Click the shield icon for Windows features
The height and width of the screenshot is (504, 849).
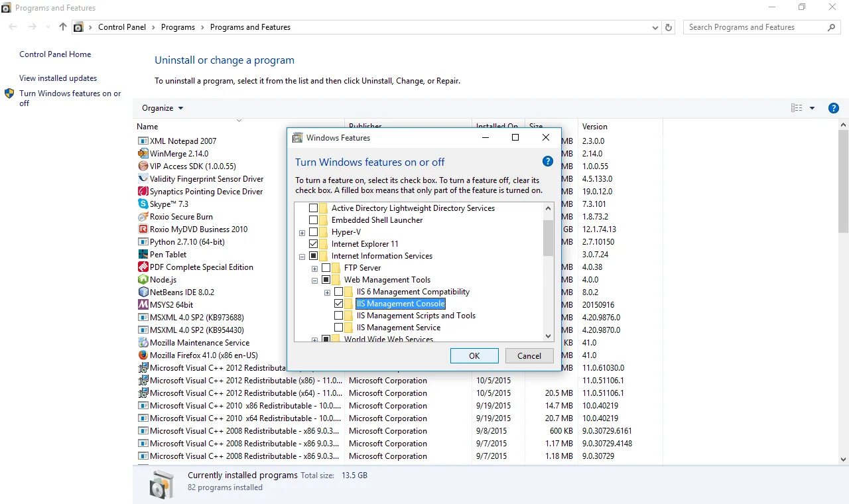[x=9, y=94]
